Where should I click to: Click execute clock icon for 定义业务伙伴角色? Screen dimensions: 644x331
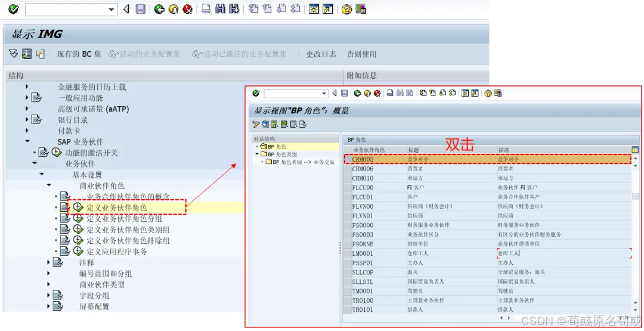click(78, 208)
